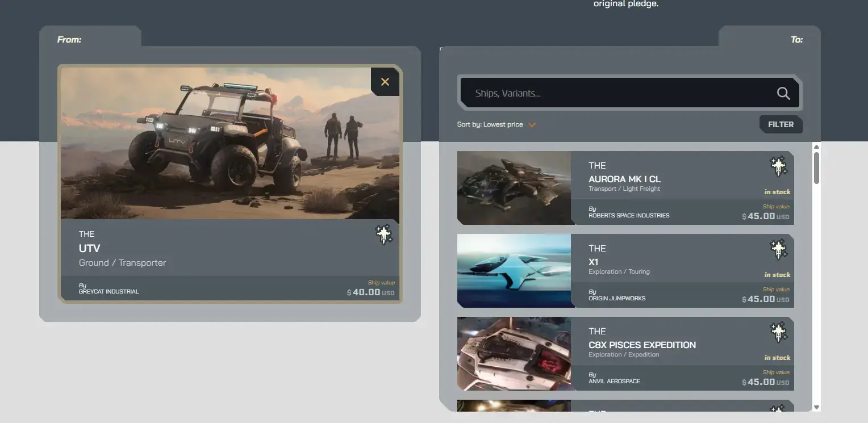Click the spaceship icon on X1 card
This screenshot has width=868, height=423.
(x=778, y=249)
